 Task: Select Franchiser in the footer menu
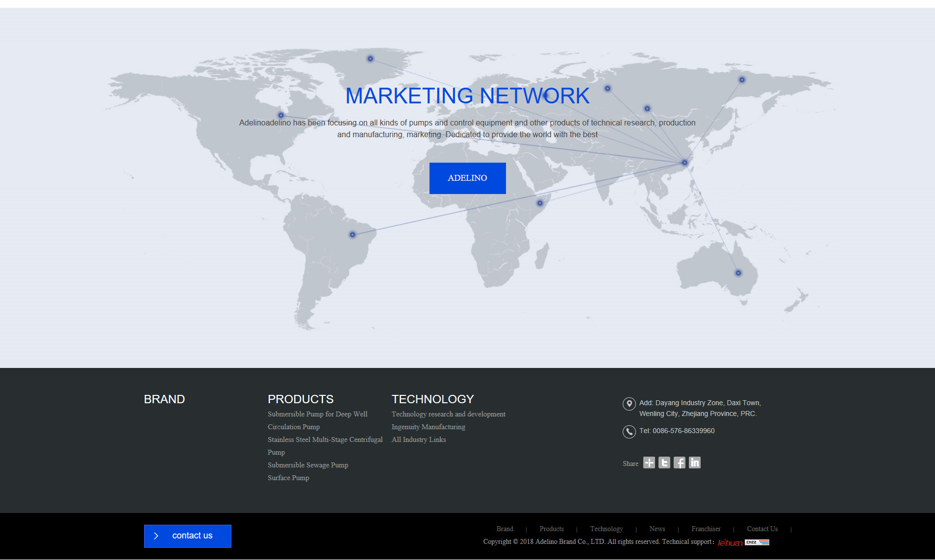[706, 529]
